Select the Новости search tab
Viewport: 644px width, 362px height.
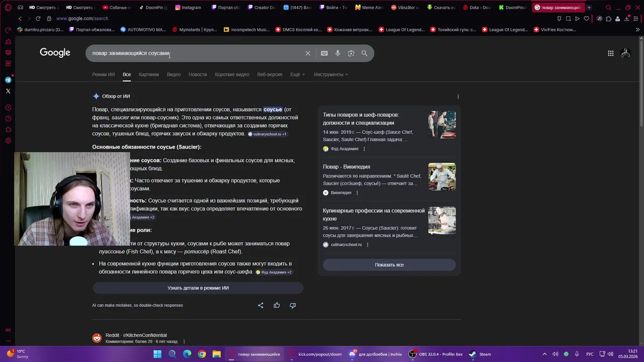click(198, 74)
